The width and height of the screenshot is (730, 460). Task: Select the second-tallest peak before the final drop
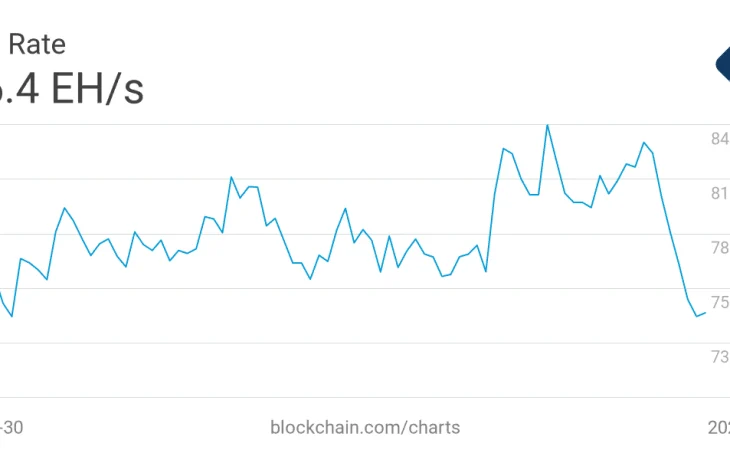point(644,142)
